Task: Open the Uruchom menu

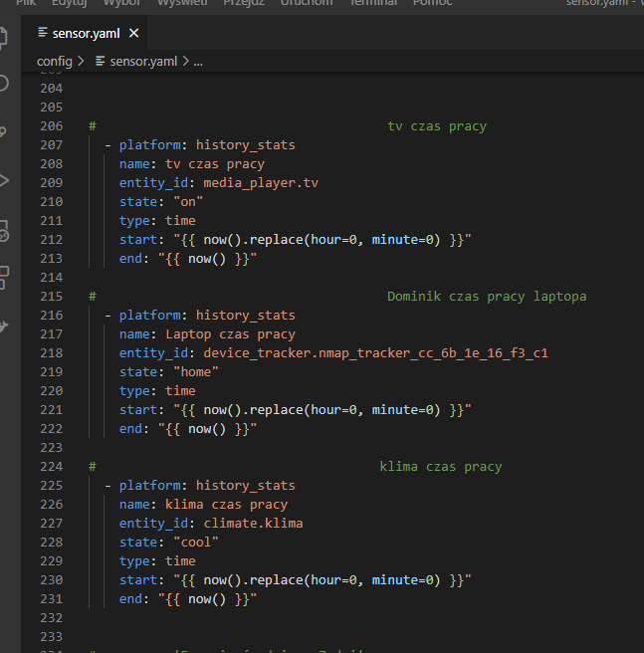Action: click(307, 3)
